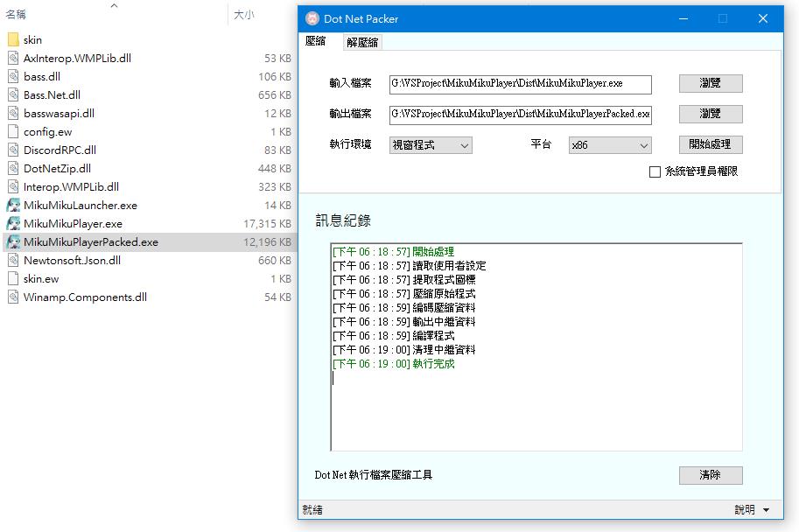Sort file list by 名稱 column header

coord(15,14)
